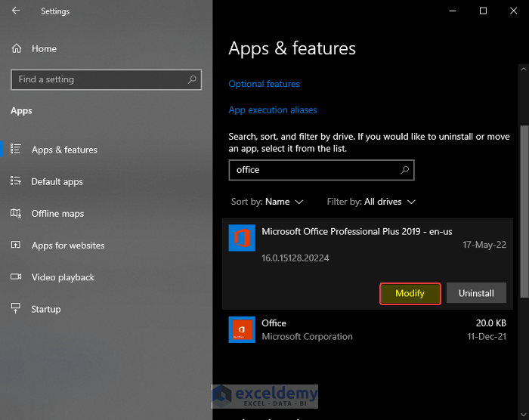Maximize the Settings window
This screenshot has width=529, height=420.
coord(483,11)
